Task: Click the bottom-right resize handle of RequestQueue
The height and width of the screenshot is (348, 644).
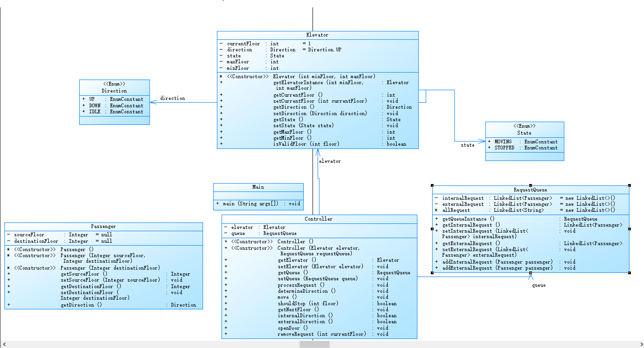Action: click(x=629, y=273)
